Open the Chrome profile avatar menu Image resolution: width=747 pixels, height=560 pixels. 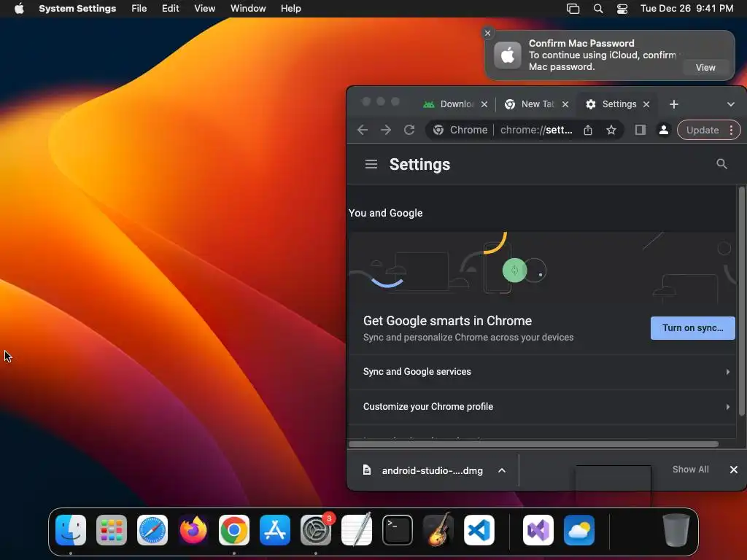point(664,130)
